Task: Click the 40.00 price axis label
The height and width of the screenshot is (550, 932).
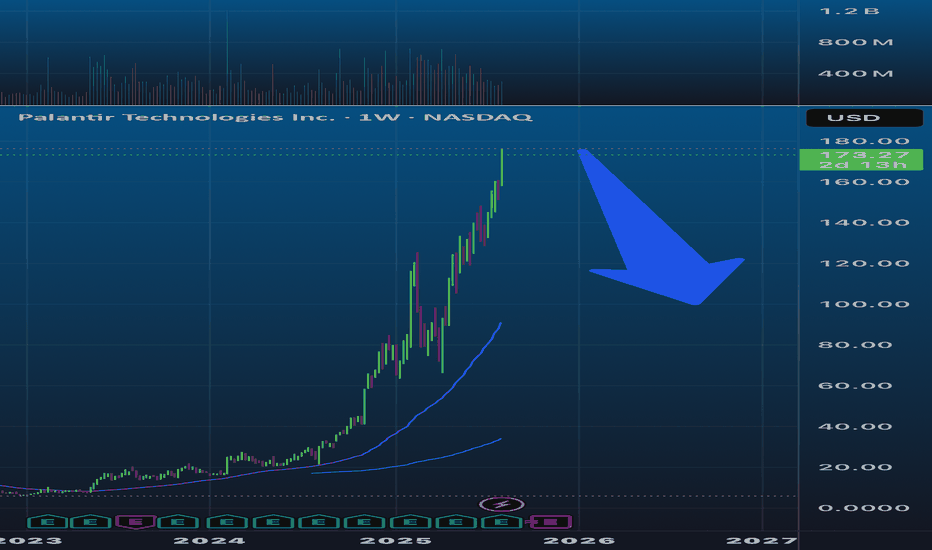Action: coord(855,426)
